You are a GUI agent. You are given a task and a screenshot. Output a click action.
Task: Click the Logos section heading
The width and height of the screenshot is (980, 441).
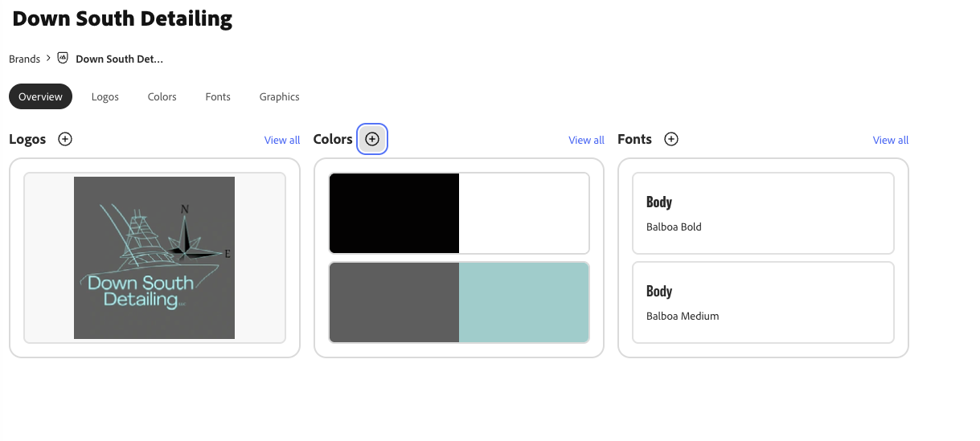pos(27,139)
